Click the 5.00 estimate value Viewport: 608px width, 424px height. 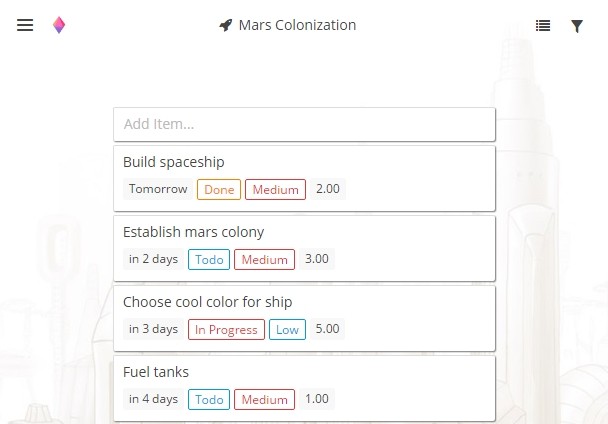pos(327,329)
